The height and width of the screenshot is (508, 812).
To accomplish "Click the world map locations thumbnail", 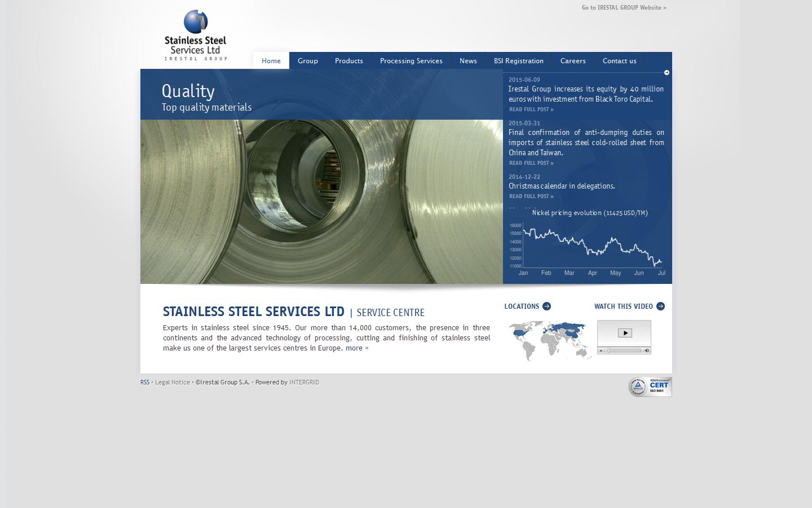I will tap(550, 339).
